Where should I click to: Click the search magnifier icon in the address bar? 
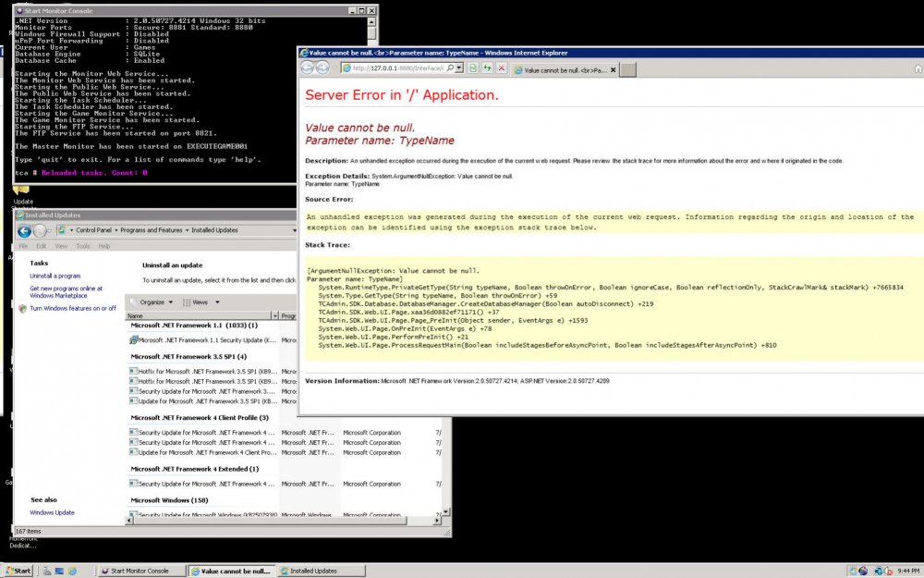449,67
